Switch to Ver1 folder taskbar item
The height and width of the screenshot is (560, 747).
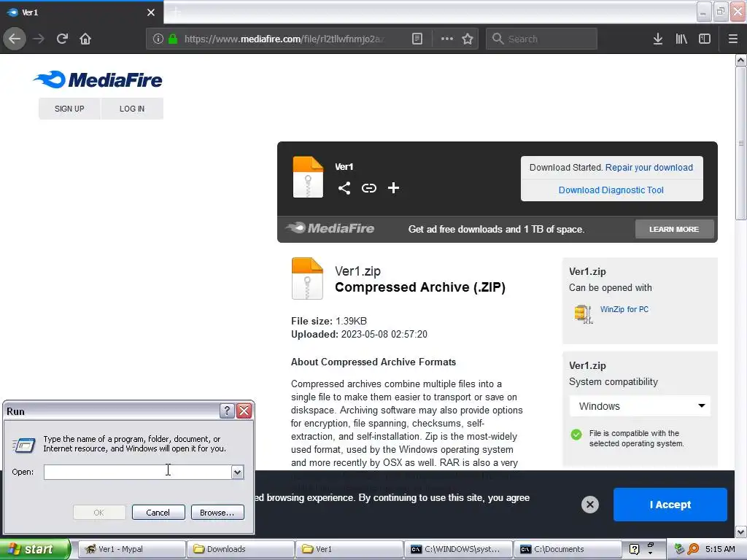349,549
